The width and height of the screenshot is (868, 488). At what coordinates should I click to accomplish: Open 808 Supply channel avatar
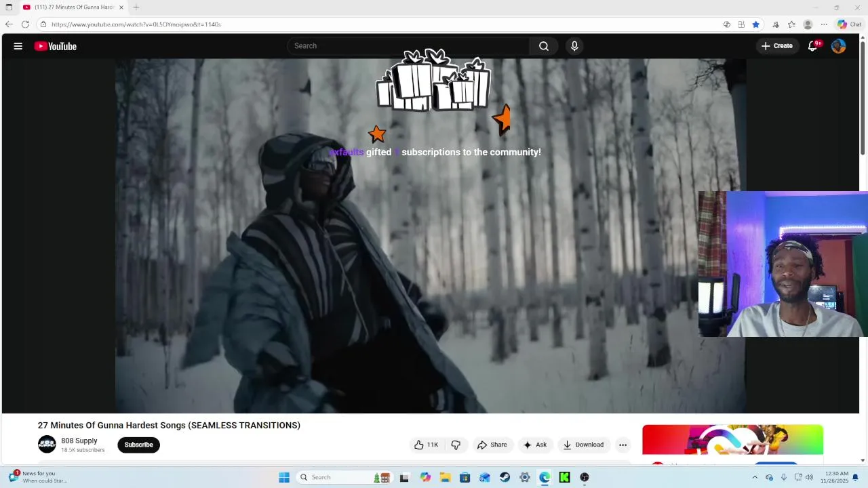pos(47,445)
